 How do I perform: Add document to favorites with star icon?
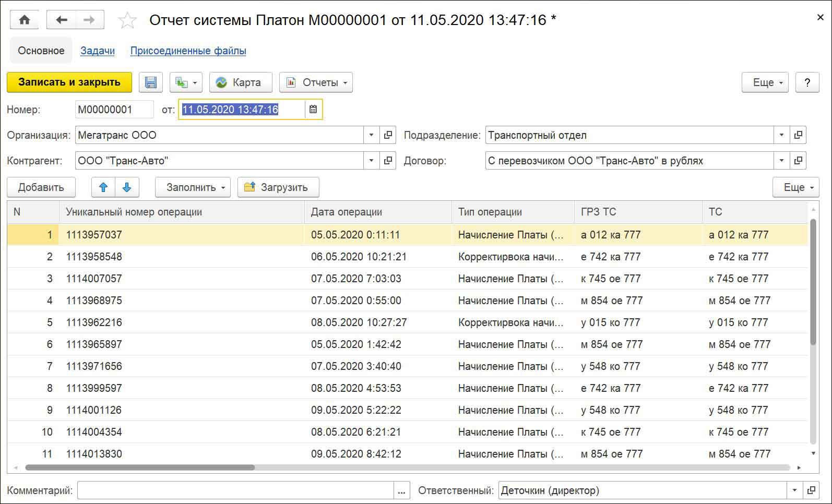point(127,20)
